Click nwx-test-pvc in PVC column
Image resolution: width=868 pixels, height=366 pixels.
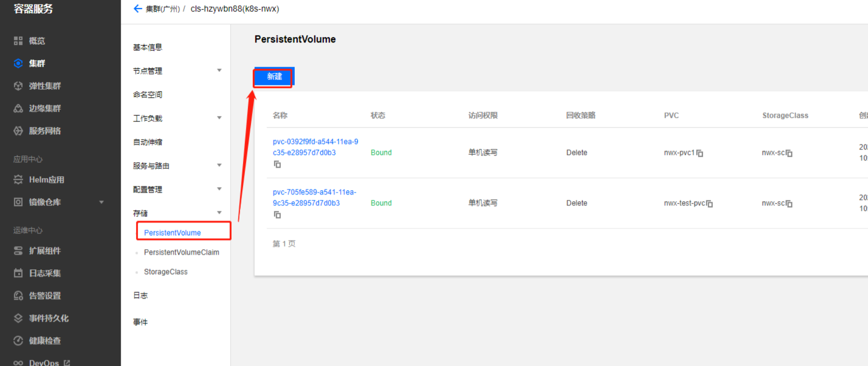[684, 203]
